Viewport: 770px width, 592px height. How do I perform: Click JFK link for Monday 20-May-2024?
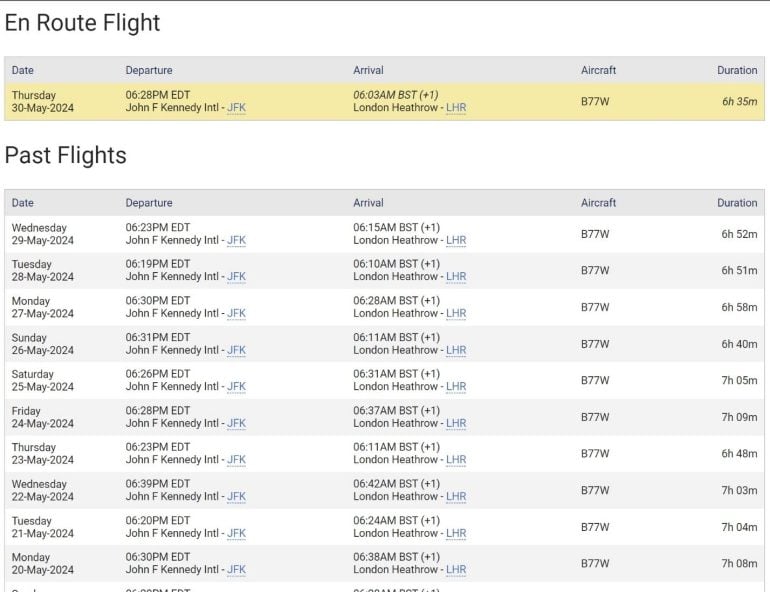click(x=236, y=570)
